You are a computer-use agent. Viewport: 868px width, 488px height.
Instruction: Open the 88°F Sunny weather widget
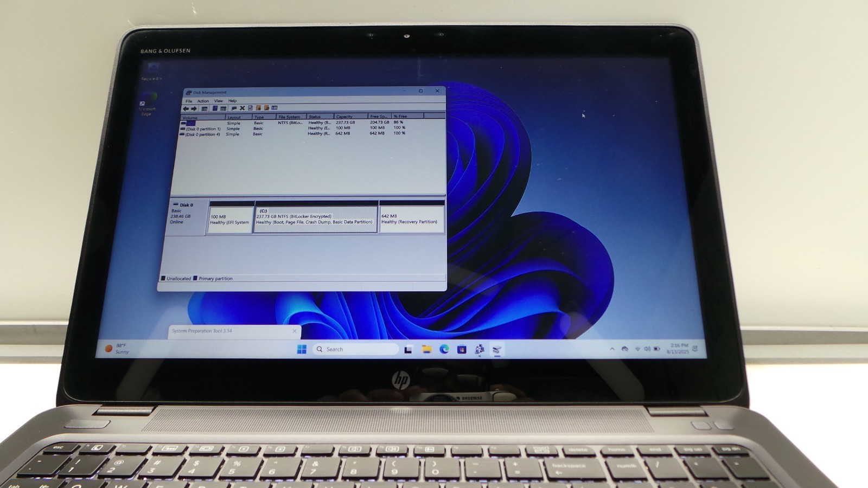[117, 349]
